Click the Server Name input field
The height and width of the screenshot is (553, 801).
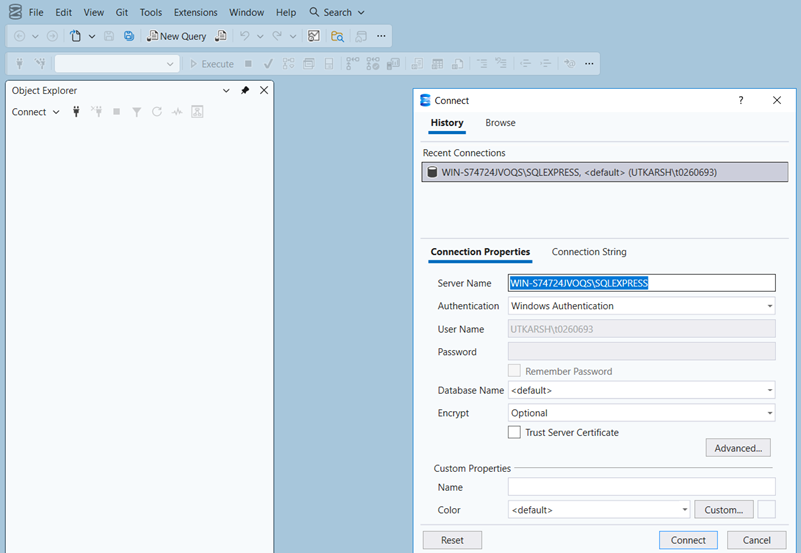click(642, 283)
